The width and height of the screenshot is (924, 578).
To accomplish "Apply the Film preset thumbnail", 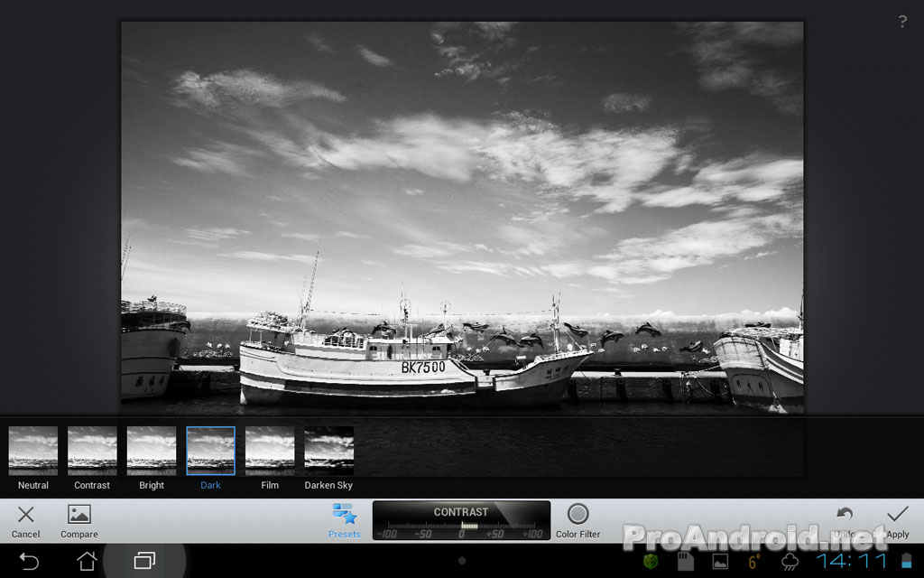I will pyautogui.click(x=270, y=451).
